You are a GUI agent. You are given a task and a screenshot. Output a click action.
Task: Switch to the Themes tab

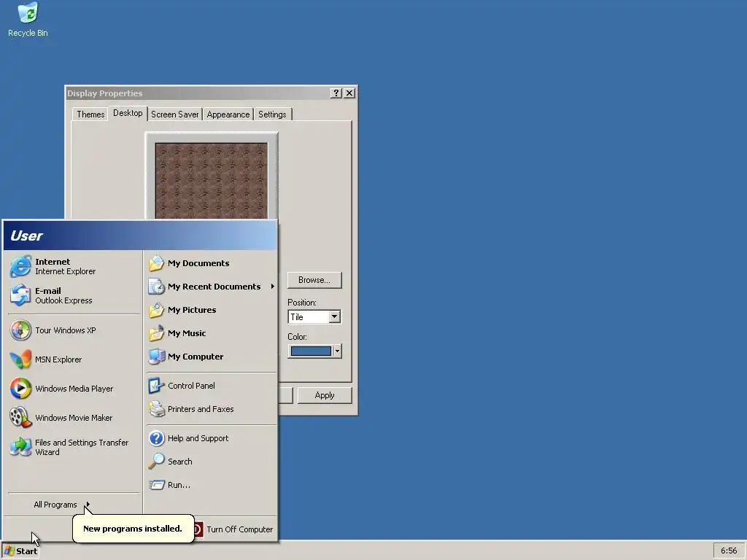pos(90,114)
